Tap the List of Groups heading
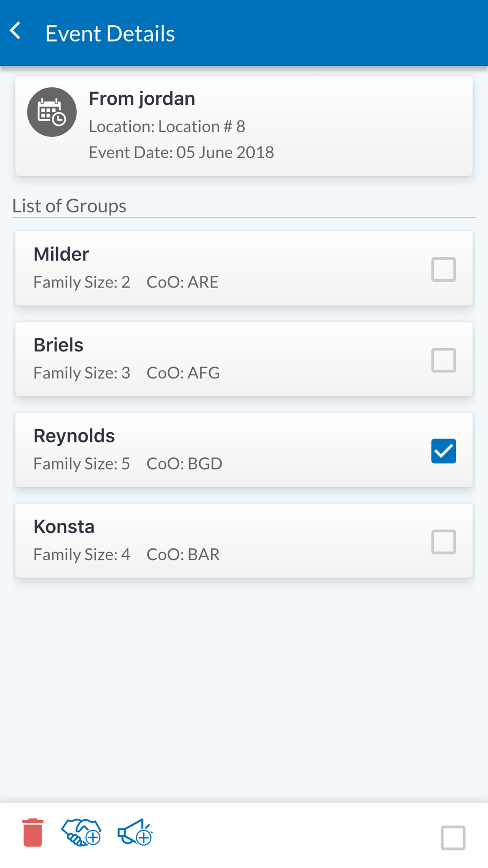The width and height of the screenshot is (488, 868). (69, 206)
